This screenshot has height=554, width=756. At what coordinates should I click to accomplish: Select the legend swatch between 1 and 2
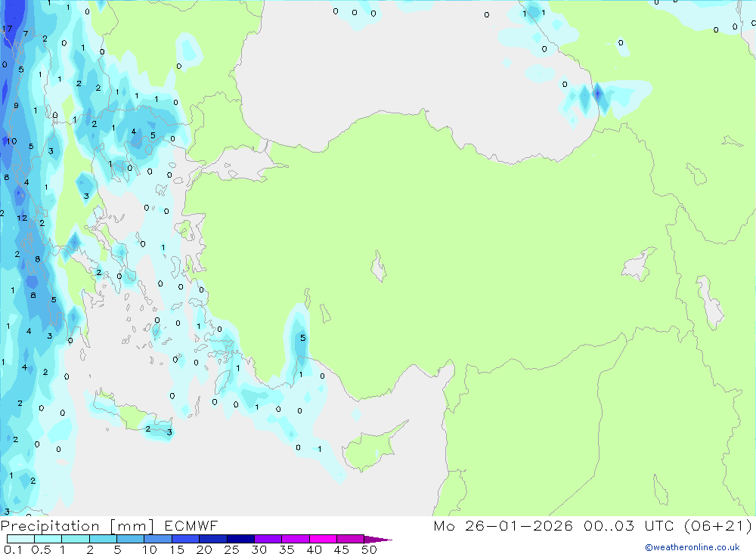tap(75, 539)
